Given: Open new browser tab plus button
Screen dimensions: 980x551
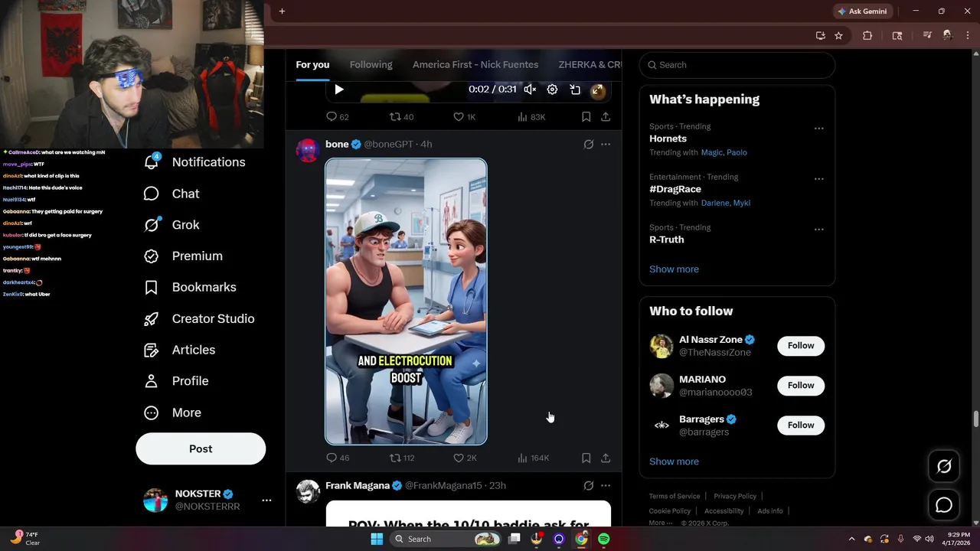Looking at the screenshot, I should tap(282, 11).
